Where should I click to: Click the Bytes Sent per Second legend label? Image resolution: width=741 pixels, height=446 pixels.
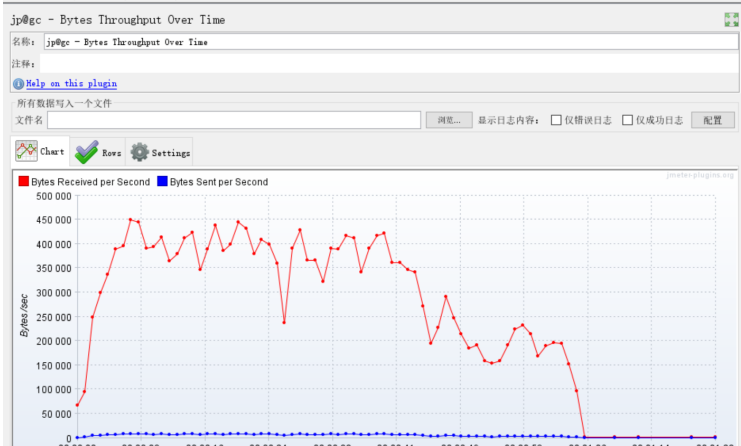(219, 182)
